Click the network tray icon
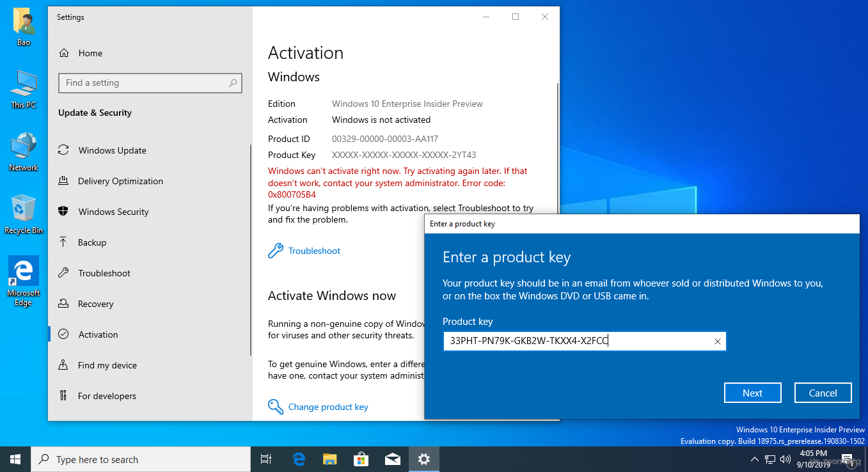868x472 pixels. point(770,459)
